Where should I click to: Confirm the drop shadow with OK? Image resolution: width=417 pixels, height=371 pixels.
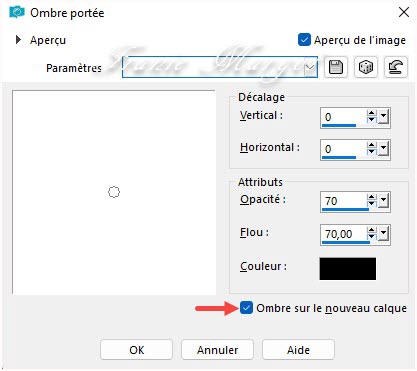(136, 350)
